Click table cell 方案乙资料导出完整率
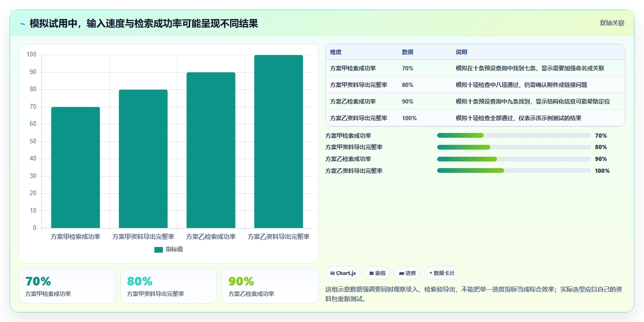Image resolution: width=644 pixels, height=322 pixels. (x=359, y=118)
